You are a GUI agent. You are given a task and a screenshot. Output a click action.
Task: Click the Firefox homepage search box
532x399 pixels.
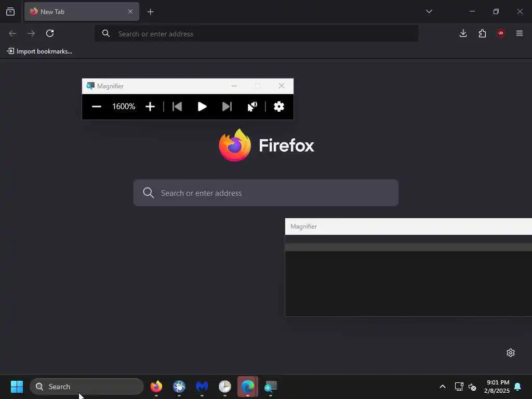click(265, 193)
